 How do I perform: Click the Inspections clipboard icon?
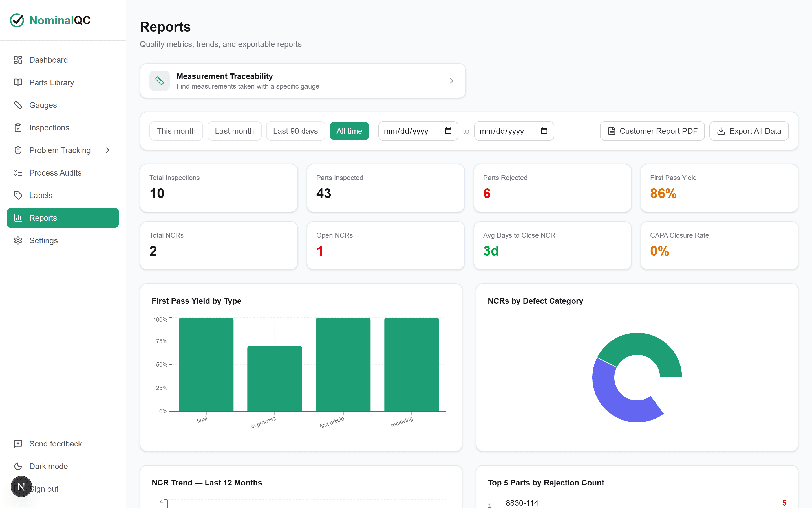[18, 128]
